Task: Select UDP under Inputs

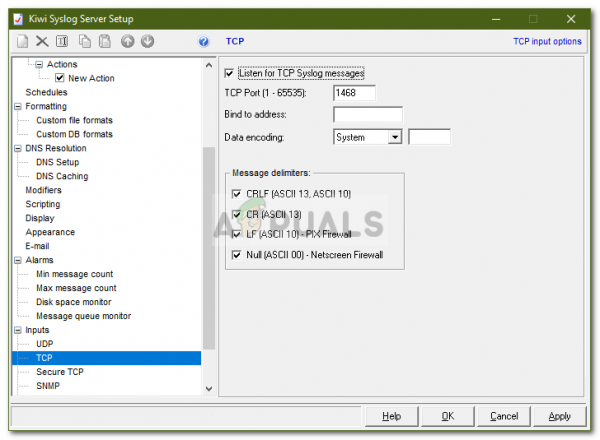Action: (45, 344)
